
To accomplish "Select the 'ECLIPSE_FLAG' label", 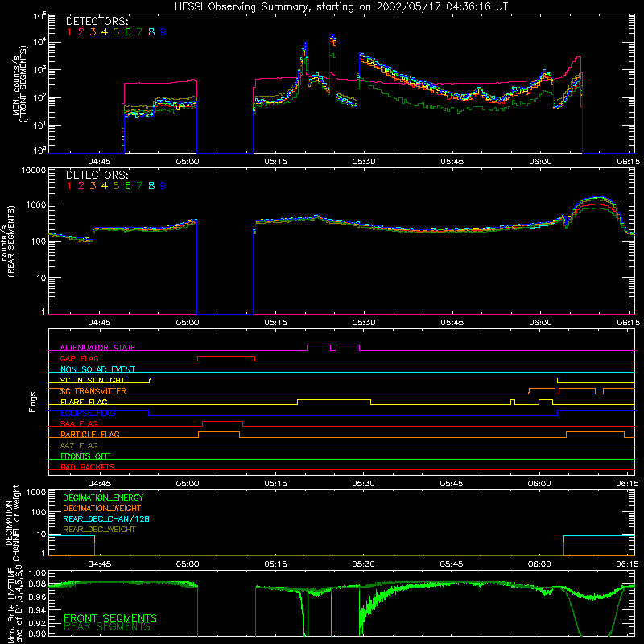I will (88, 413).
